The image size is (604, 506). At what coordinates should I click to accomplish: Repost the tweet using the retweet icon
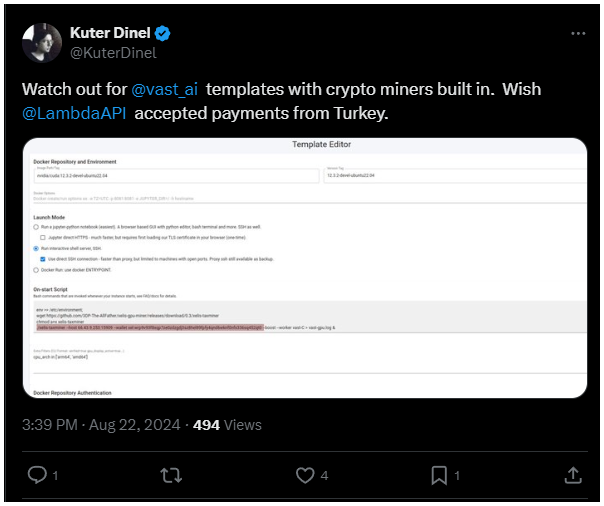tap(171, 475)
